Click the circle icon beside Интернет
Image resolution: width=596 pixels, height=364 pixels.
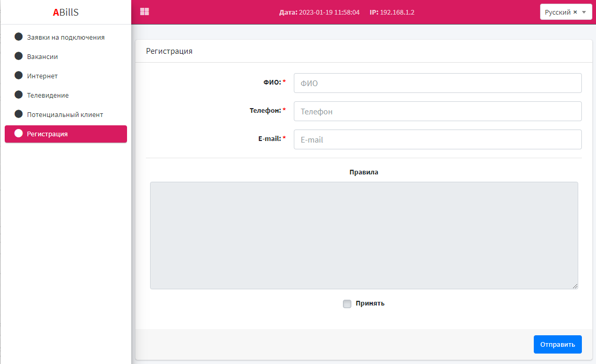tap(19, 76)
